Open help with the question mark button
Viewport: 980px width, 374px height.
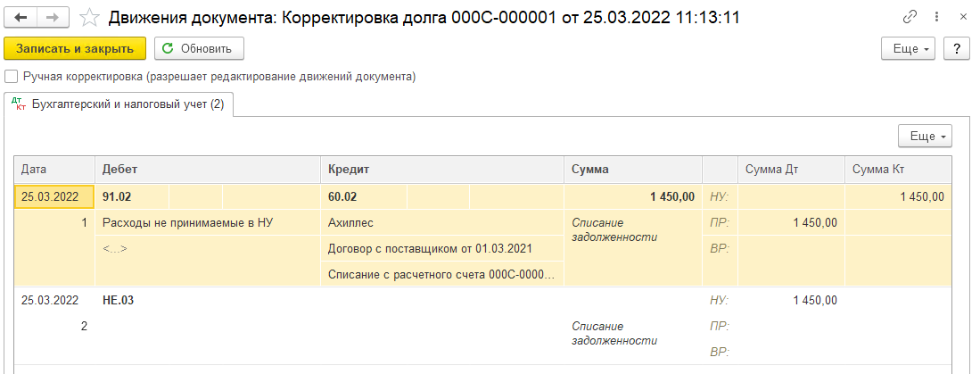[x=956, y=49]
